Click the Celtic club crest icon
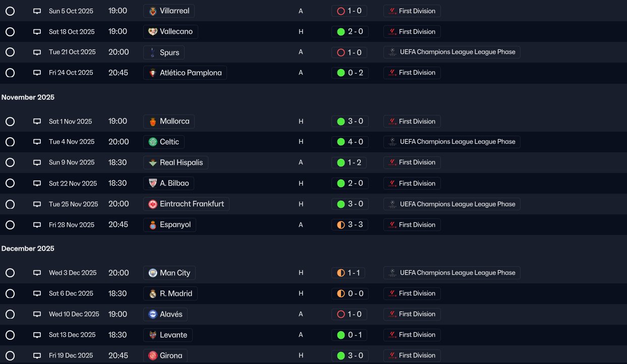627x364 pixels. [153, 142]
